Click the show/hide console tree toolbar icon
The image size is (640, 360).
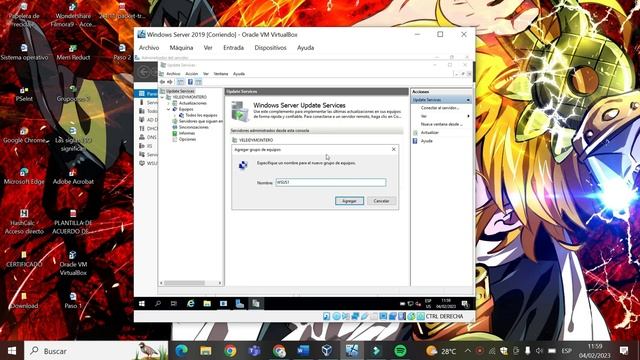(x=180, y=82)
